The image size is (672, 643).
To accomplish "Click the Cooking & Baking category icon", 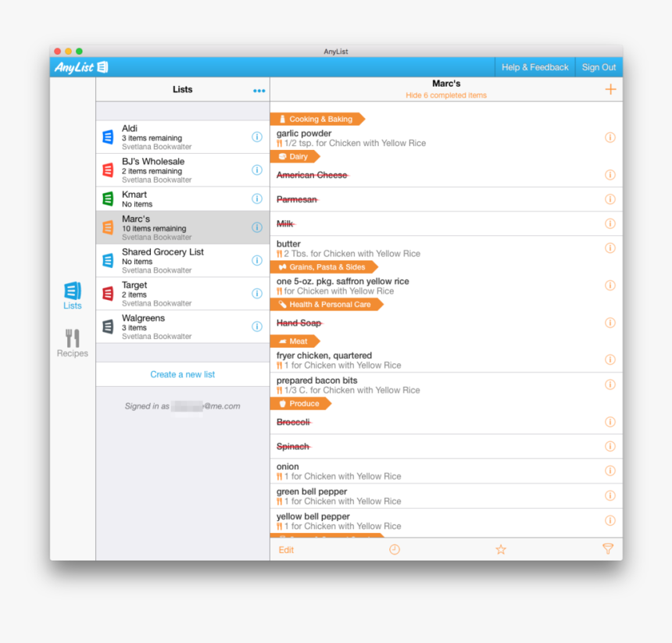I will 283,119.
